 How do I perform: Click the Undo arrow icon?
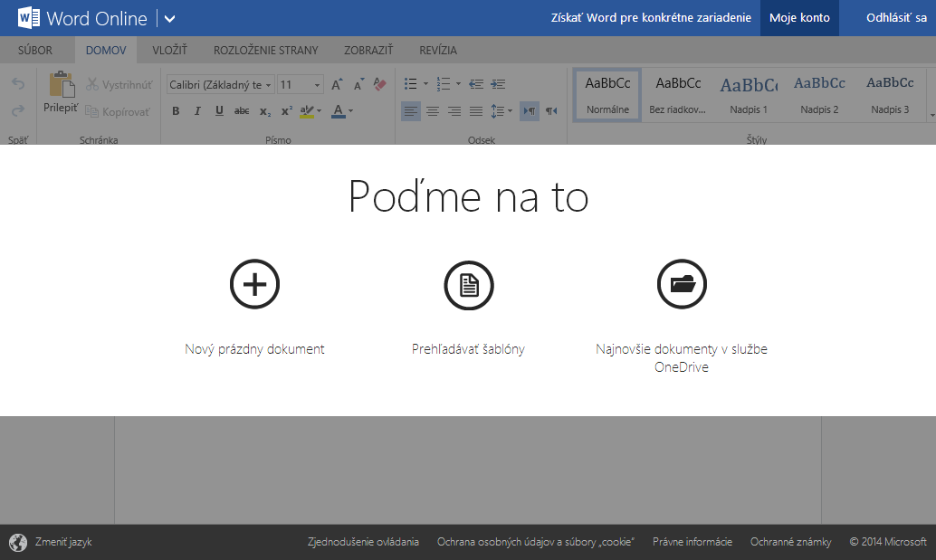coord(16,83)
